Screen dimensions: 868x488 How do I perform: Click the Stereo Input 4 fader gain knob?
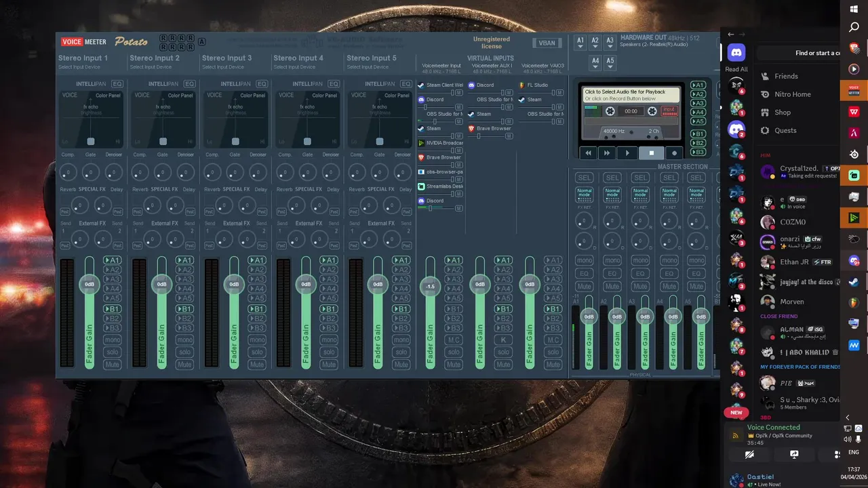306,284
